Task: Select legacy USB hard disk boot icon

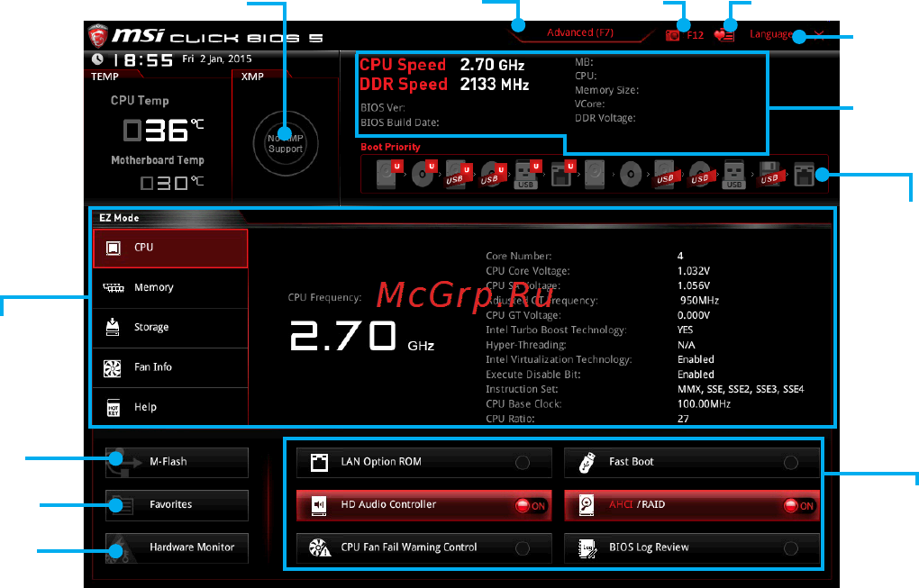Action: click(x=666, y=174)
